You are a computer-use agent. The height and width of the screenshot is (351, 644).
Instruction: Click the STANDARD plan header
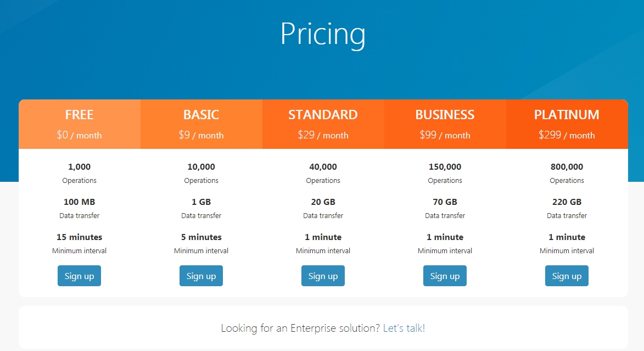click(x=323, y=115)
